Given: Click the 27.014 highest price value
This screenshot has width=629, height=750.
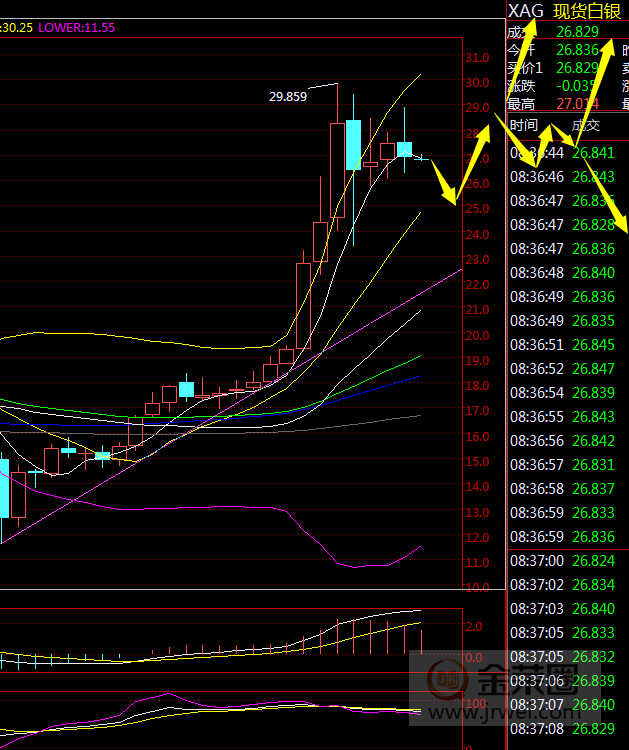Looking at the screenshot, I should (577, 104).
